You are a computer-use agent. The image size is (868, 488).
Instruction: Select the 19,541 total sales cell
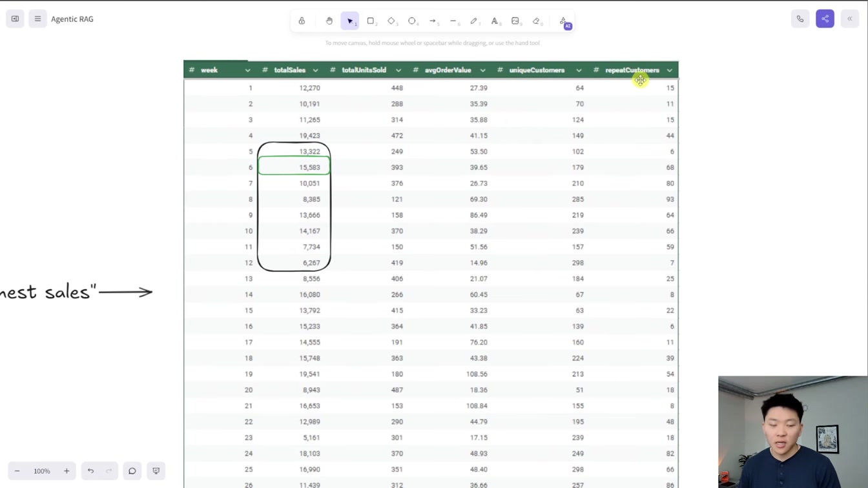click(309, 374)
